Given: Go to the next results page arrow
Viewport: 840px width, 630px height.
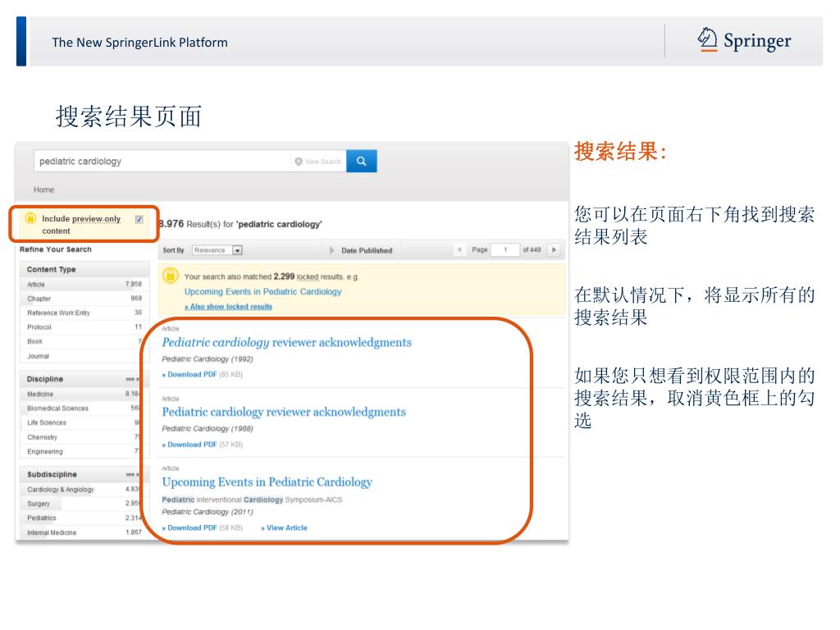Looking at the screenshot, I should [554, 249].
